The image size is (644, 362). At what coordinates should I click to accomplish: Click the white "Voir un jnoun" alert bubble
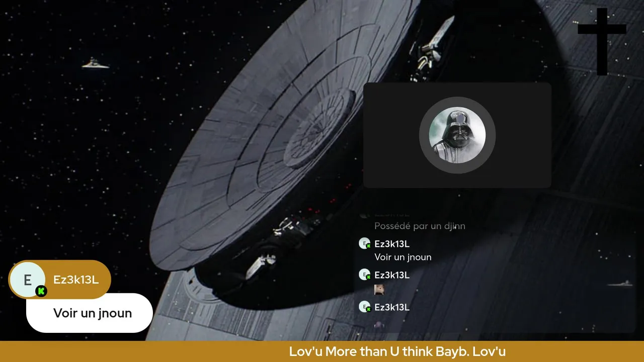coord(90,313)
